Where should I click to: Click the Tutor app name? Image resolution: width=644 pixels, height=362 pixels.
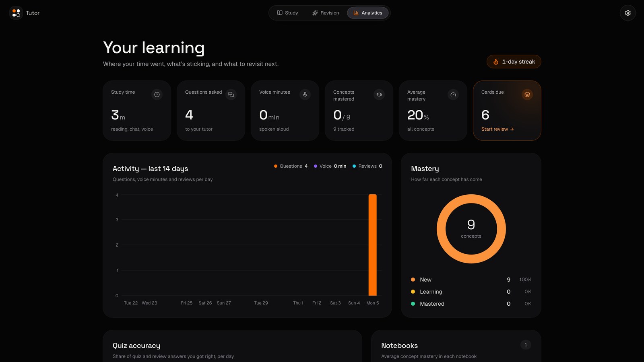click(33, 13)
